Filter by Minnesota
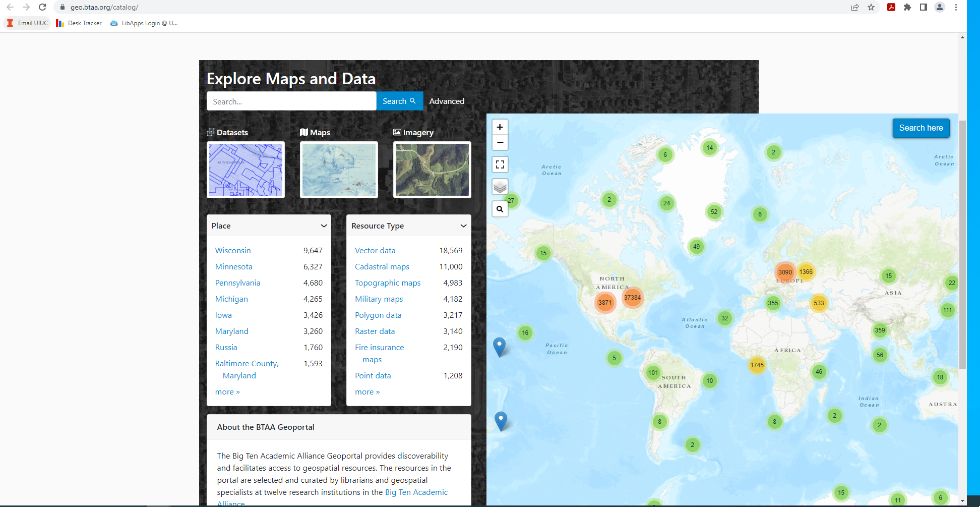Image resolution: width=980 pixels, height=507 pixels. click(233, 267)
